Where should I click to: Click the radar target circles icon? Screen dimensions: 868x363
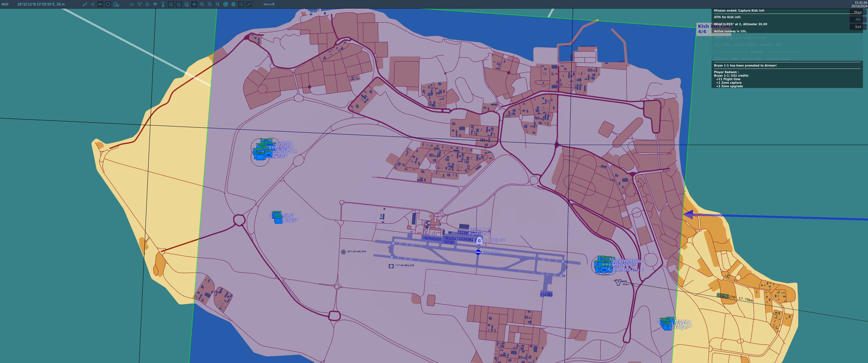pyautogui.click(x=226, y=5)
